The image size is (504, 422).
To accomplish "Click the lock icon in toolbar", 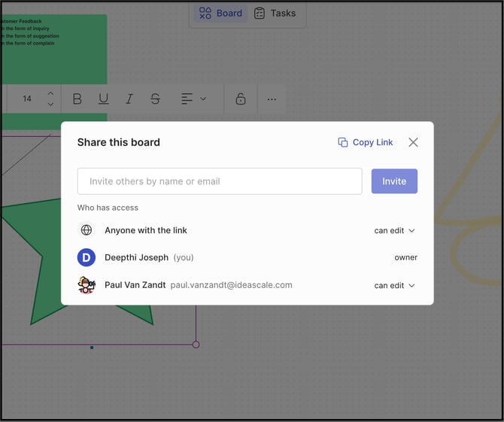I will pos(241,99).
